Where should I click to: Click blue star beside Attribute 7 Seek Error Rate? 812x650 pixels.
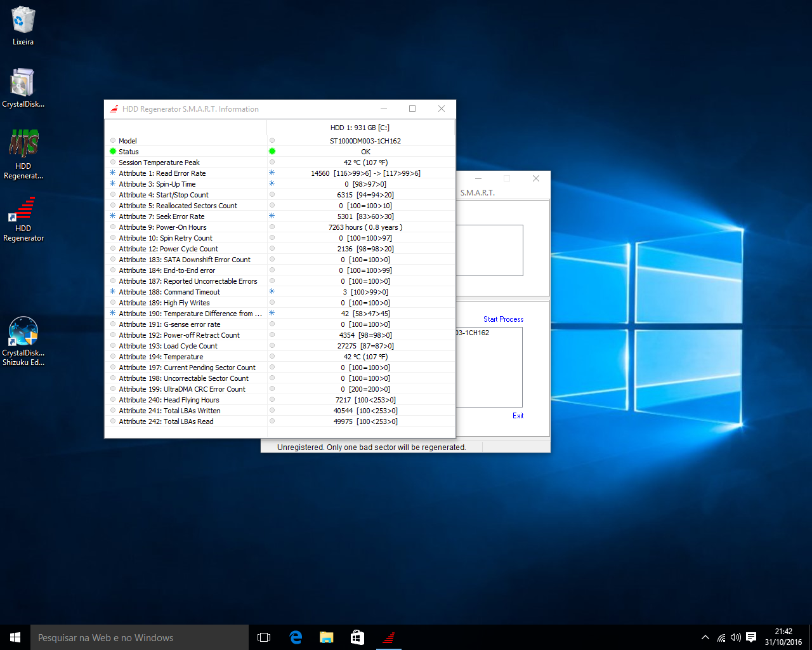[x=113, y=216]
